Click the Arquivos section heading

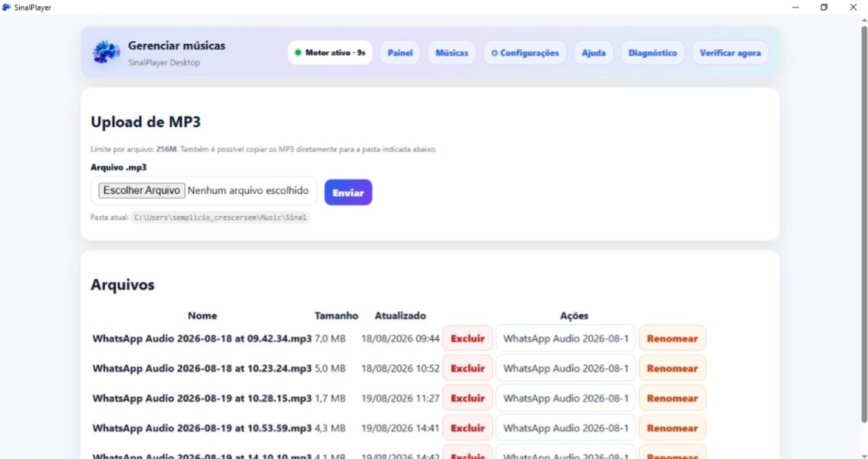(123, 284)
